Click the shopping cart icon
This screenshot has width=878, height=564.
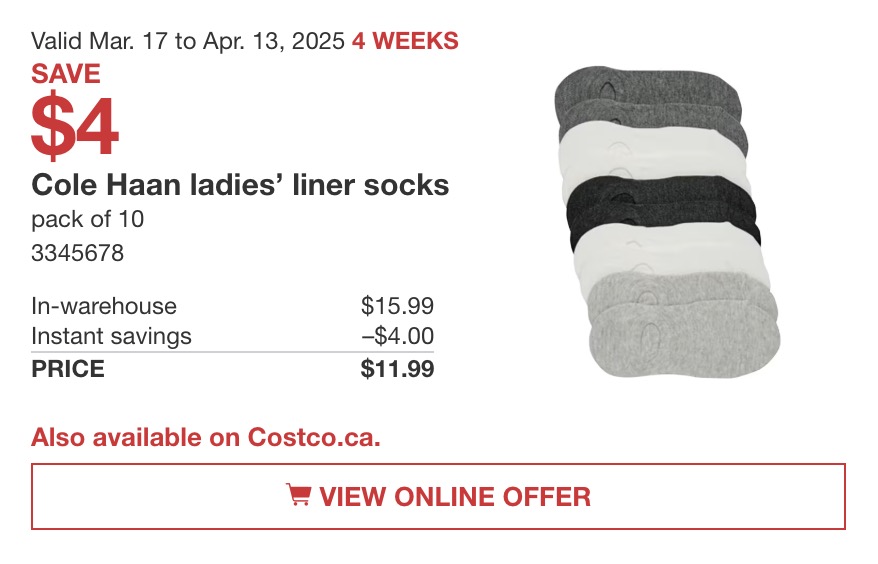[x=298, y=495]
